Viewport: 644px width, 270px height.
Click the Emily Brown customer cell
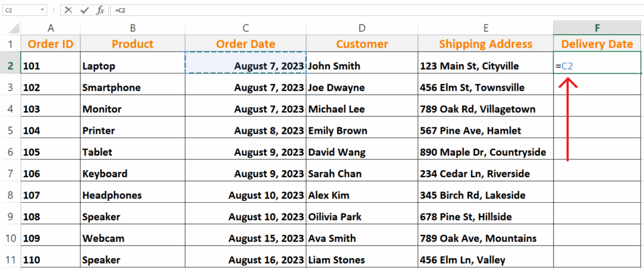pos(362,131)
